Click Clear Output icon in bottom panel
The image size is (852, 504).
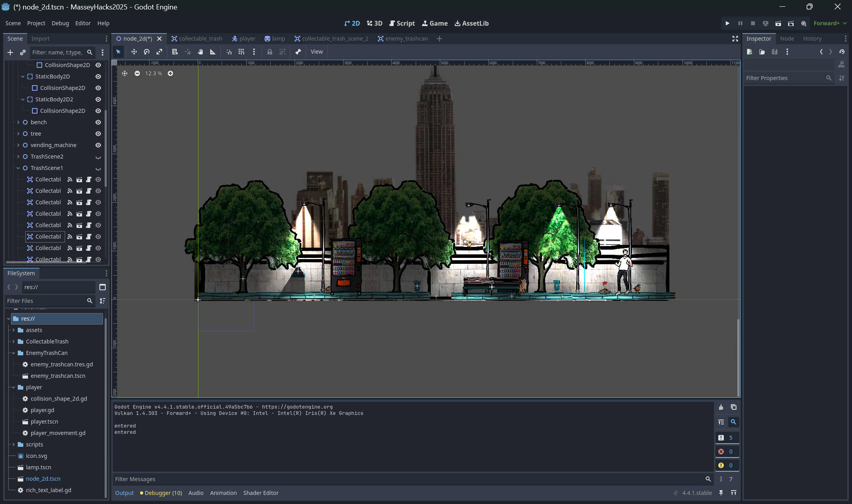tap(721, 407)
